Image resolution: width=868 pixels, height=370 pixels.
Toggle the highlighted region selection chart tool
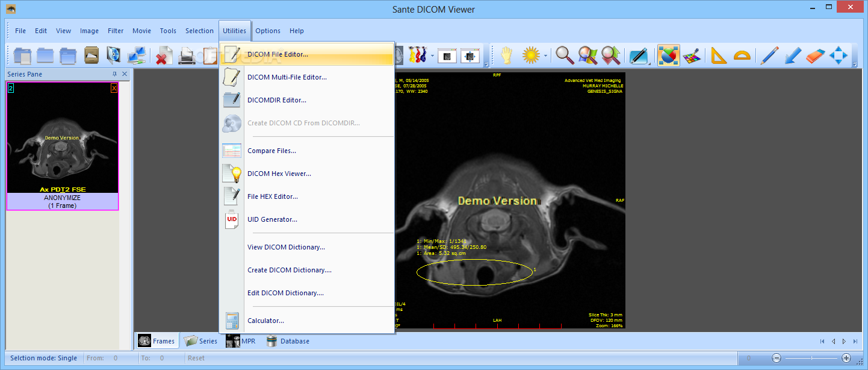668,55
